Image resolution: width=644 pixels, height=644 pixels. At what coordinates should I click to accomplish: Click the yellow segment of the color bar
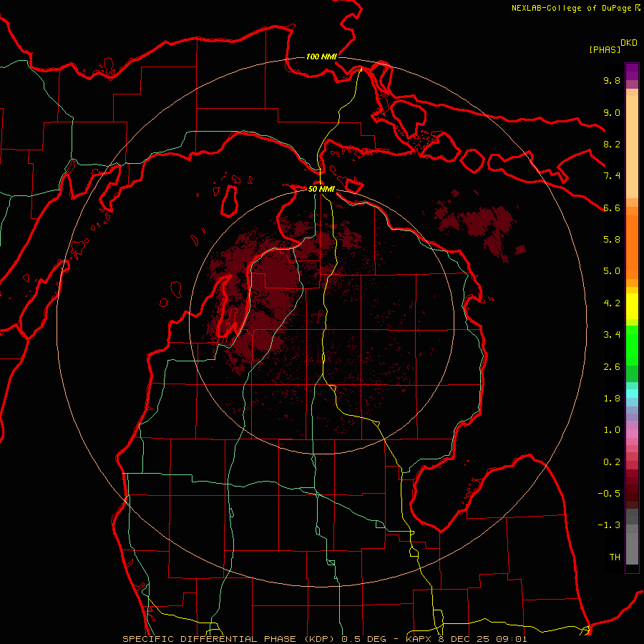click(x=632, y=306)
